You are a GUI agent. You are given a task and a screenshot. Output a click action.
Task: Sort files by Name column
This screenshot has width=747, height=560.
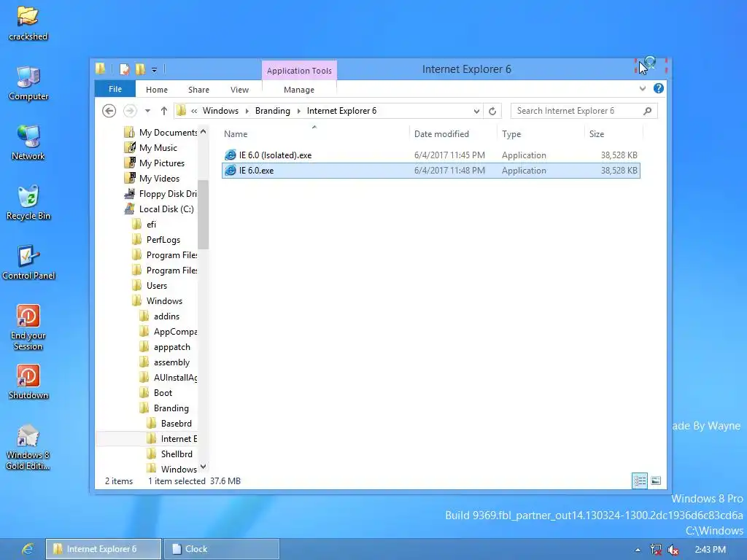314,134
